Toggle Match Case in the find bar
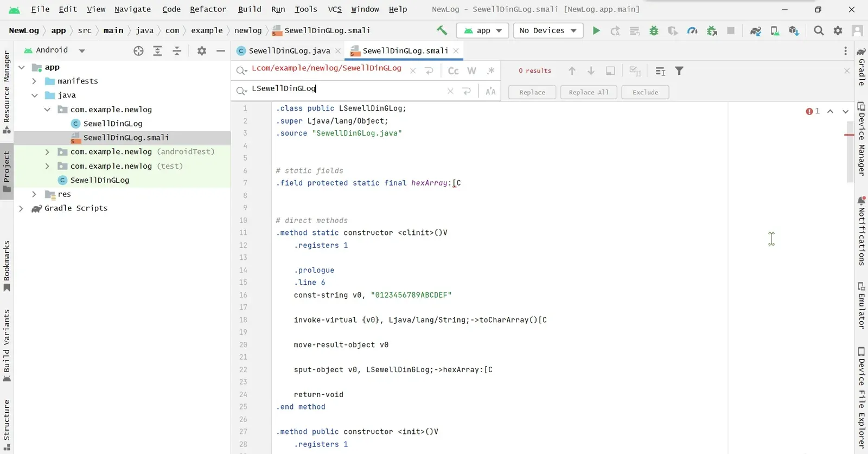This screenshot has height=454, width=868. pos(454,71)
